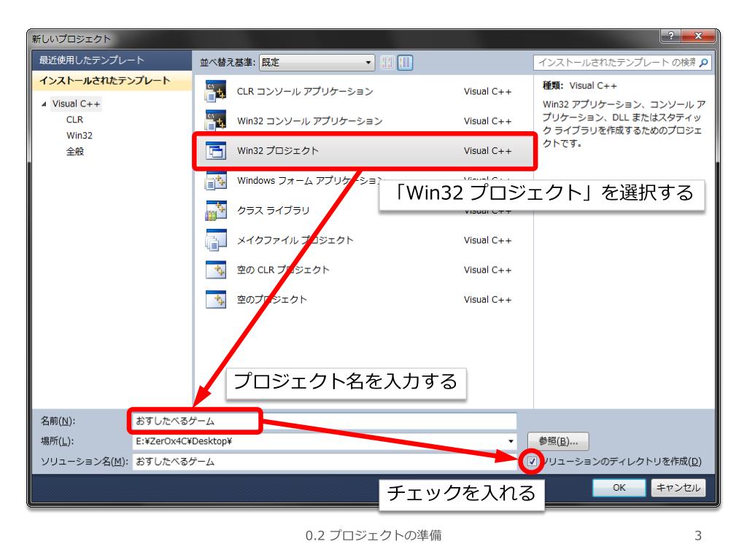Click the installed templates search box
The image size is (747, 560).
(622, 63)
